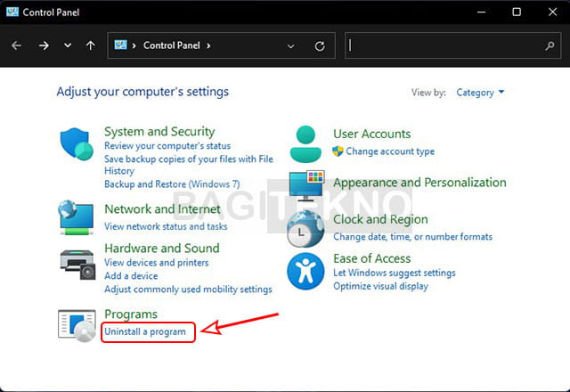The image size is (570, 392).
Task: Open User Accounts category
Action: click(372, 134)
